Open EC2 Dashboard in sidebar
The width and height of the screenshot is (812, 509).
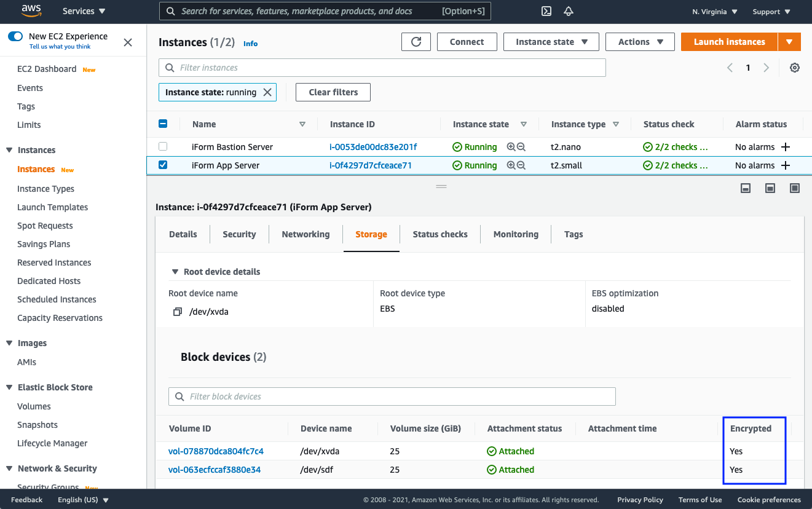(x=47, y=69)
